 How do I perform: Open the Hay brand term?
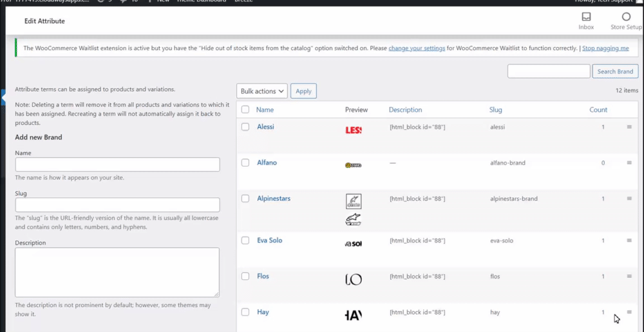pyautogui.click(x=263, y=312)
